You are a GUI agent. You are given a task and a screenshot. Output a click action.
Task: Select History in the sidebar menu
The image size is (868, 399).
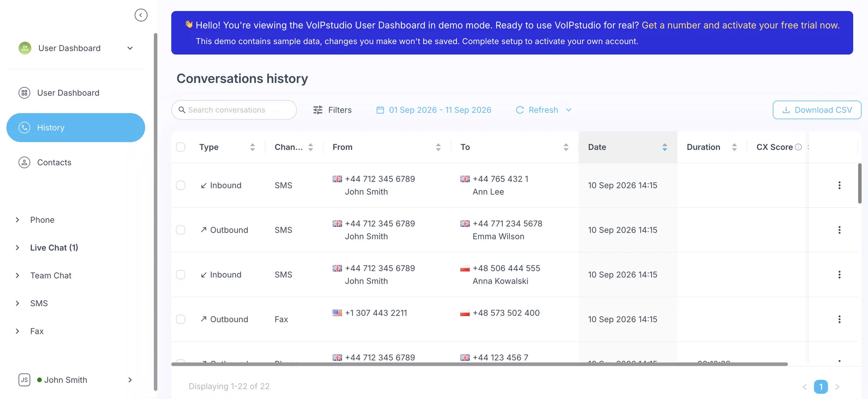point(76,127)
